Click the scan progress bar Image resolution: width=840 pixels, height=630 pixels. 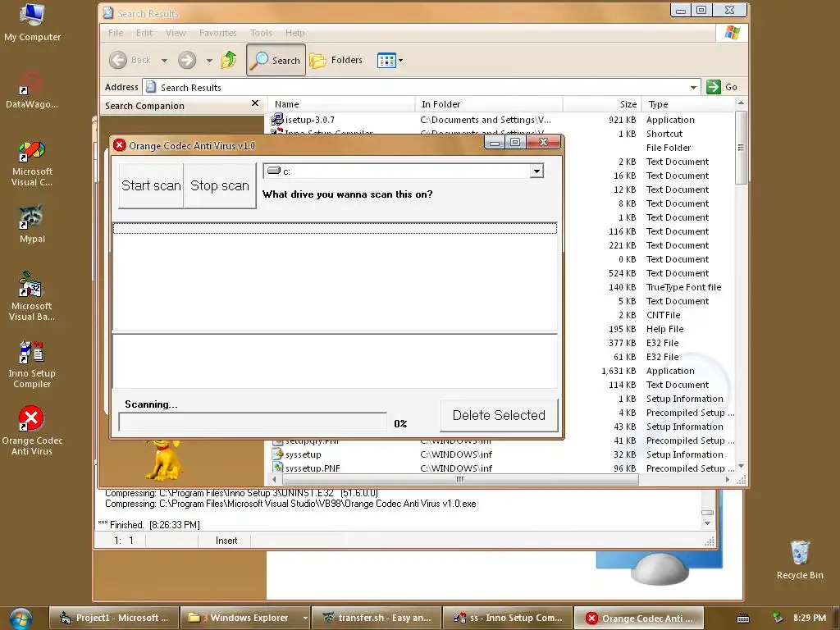[x=253, y=422]
